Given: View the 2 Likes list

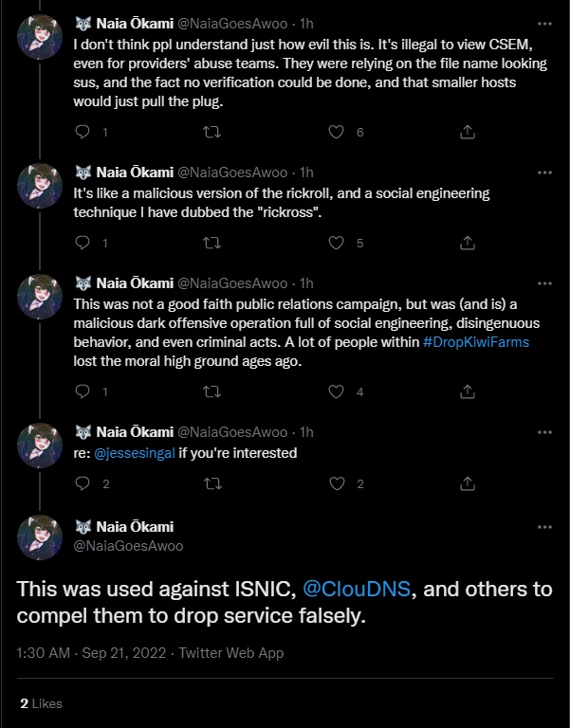Looking at the screenshot, I should (x=41, y=702).
